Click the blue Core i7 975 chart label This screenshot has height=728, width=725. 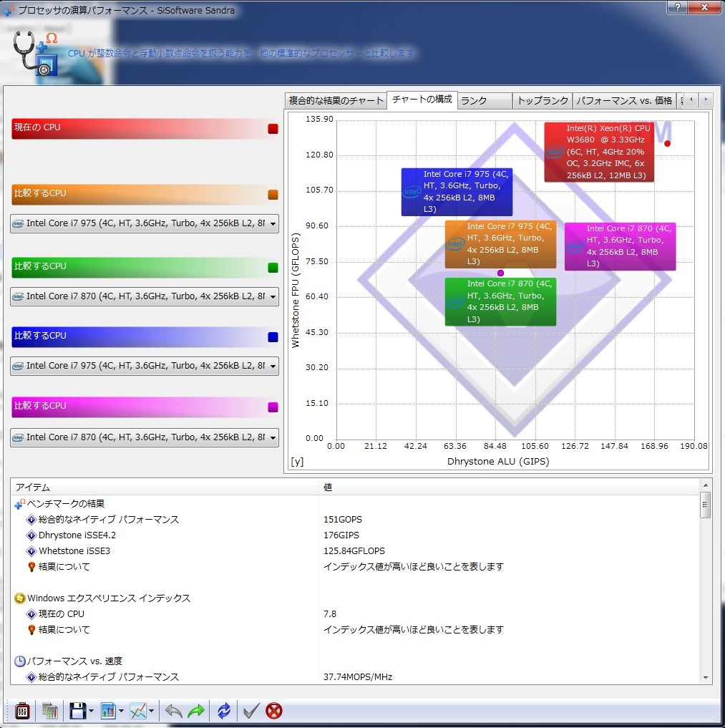(x=457, y=192)
